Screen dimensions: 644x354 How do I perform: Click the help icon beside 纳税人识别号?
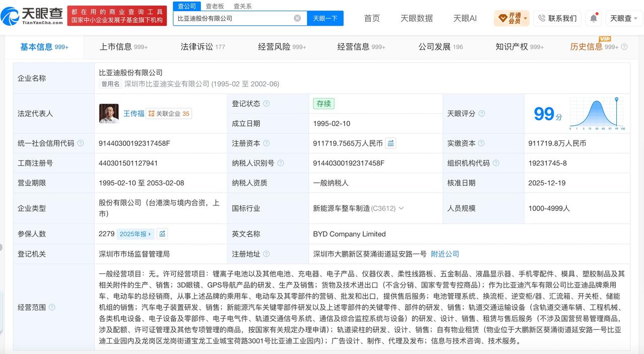(x=280, y=163)
